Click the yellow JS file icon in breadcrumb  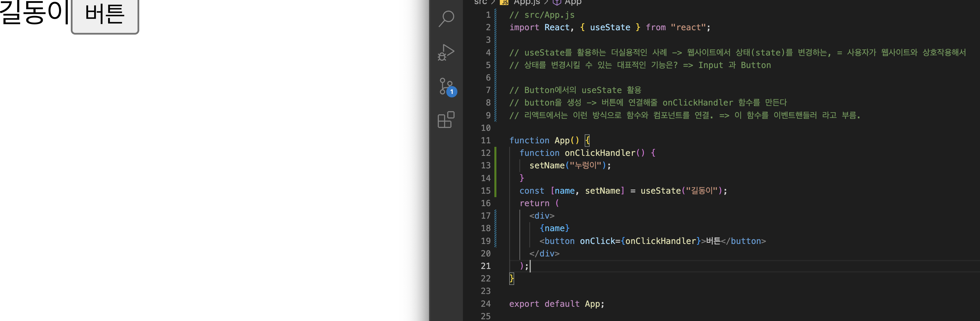[x=504, y=2]
